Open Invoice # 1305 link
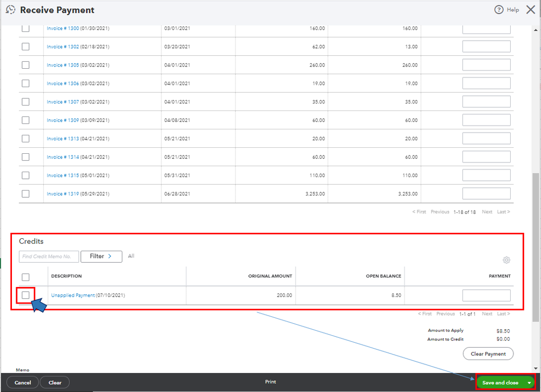541x392 pixels. 63,65
